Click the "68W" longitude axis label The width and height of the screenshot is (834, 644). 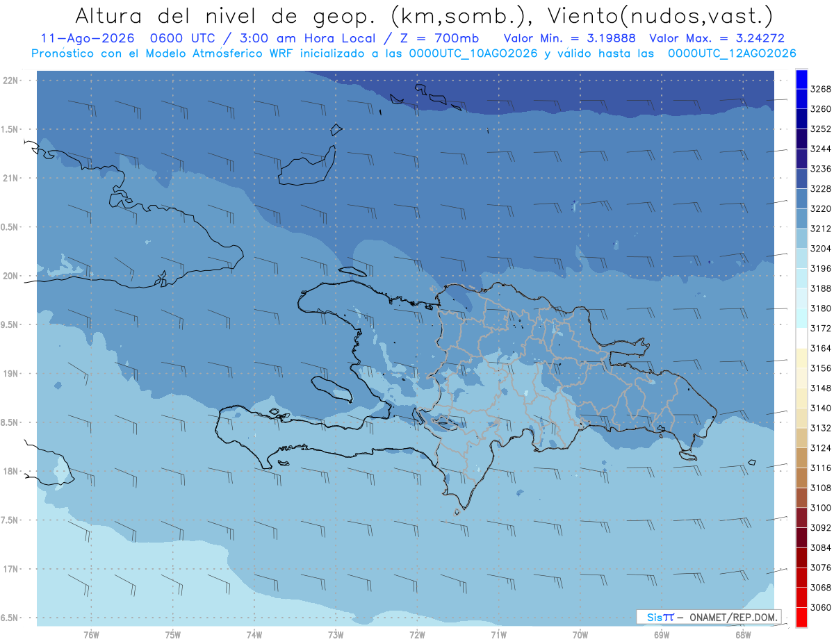[743, 634]
